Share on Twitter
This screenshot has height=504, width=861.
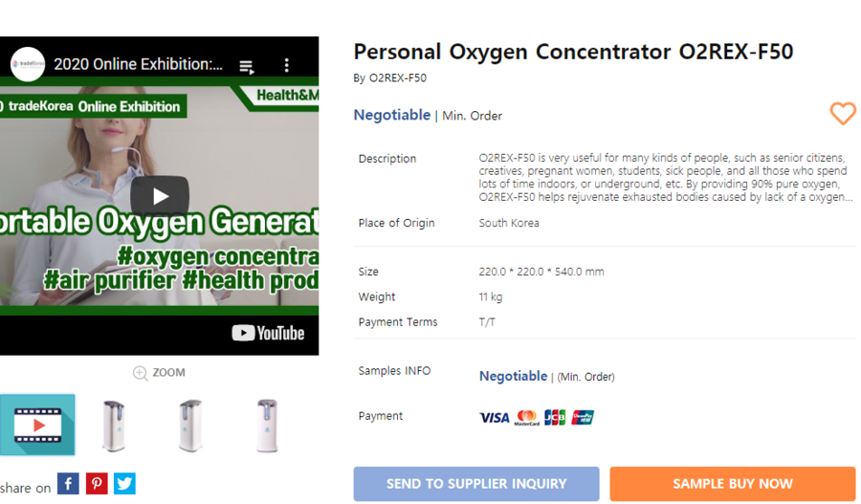(124, 484)
